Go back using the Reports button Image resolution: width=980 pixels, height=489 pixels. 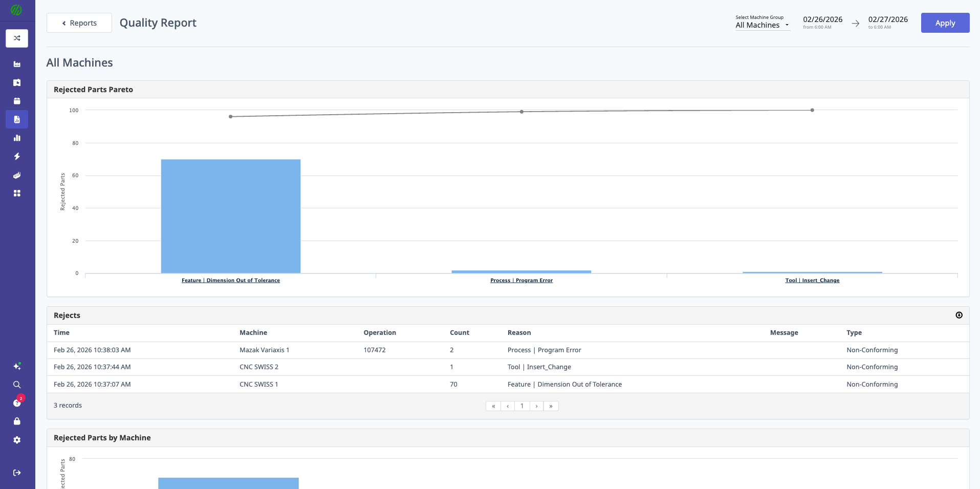(x=79, y=23)
